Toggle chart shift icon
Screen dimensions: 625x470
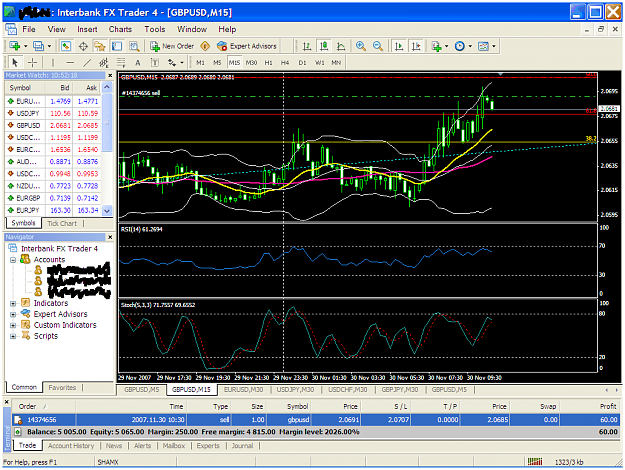pyautogui.click(x=416, y=46)
